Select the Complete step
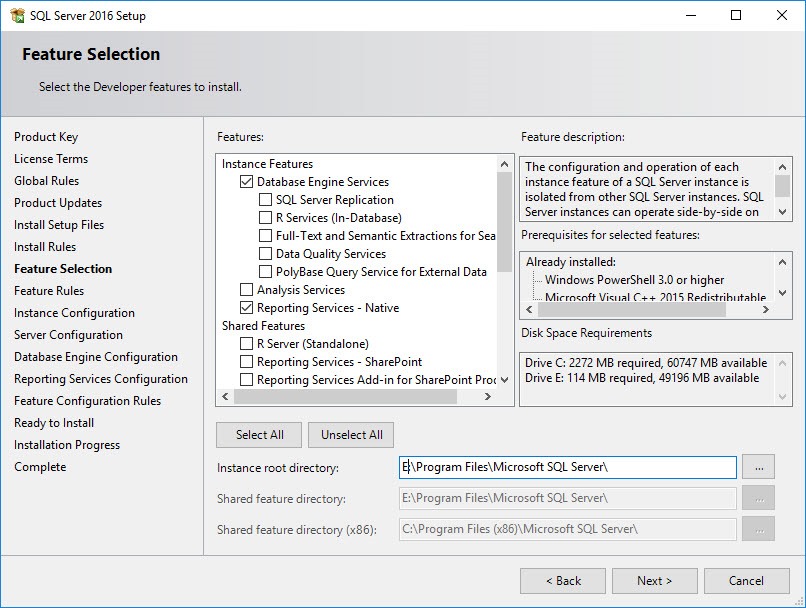 [x=40, y=467]
